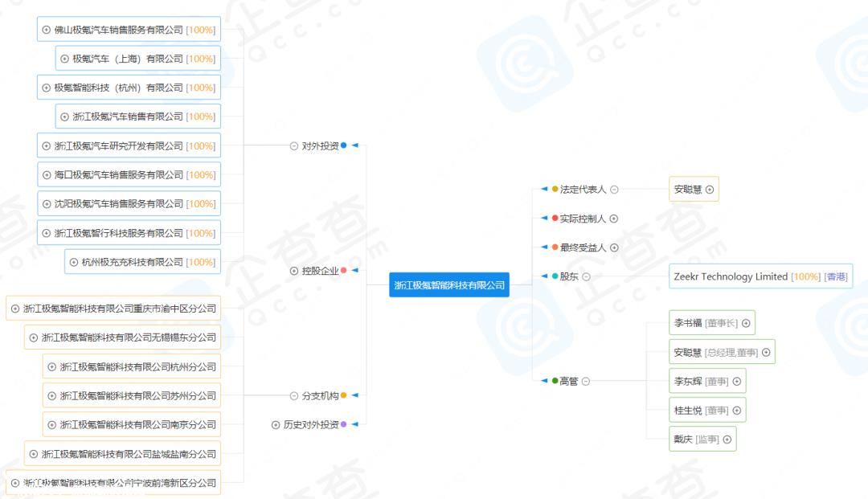Click the circle icon on 李东辉 [董事] node
This screenshot has width=868, height=499.
[x=736, y=382]
